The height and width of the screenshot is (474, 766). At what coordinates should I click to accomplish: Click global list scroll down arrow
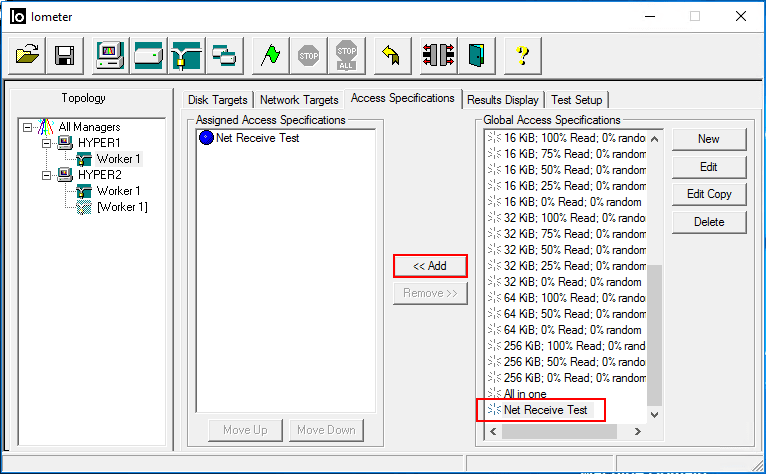coord(655,415)
